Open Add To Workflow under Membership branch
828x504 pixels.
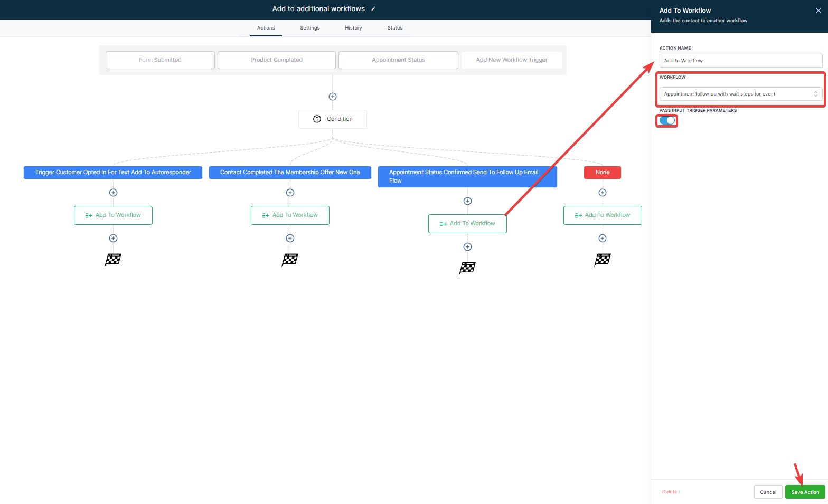(x=290, y=215)
